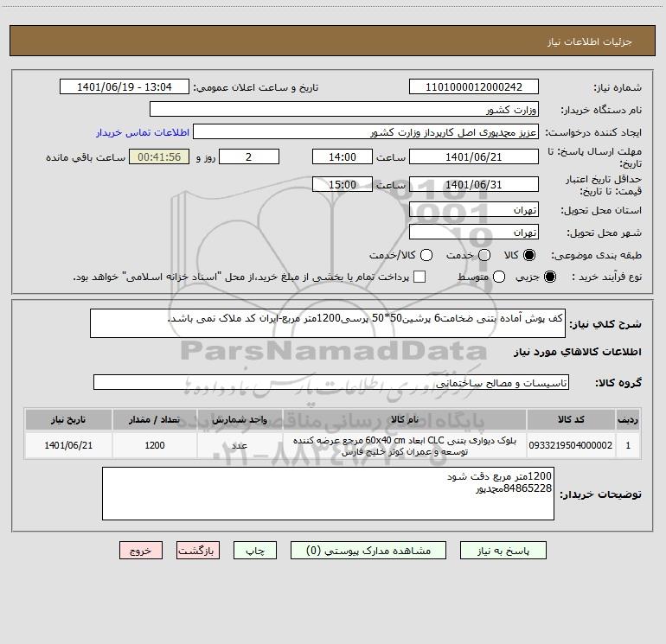Click the مشاهده مدارک پیوستی (0) button
Screen dimensions: 666x644
pos(368,551)
